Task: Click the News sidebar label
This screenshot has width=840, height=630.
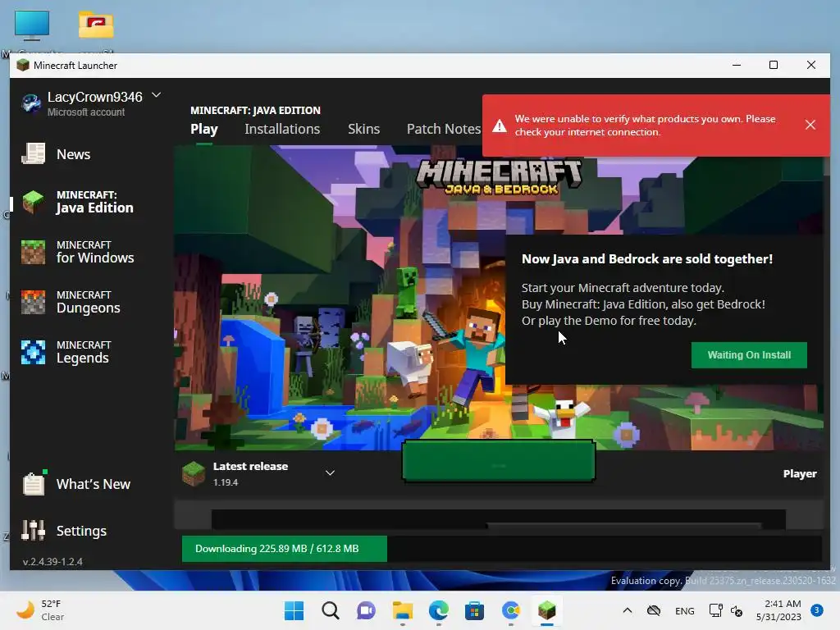Action: [73, 154]
